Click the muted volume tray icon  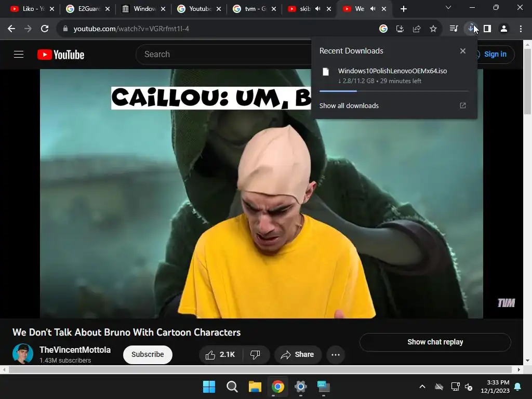click(469, 387)
